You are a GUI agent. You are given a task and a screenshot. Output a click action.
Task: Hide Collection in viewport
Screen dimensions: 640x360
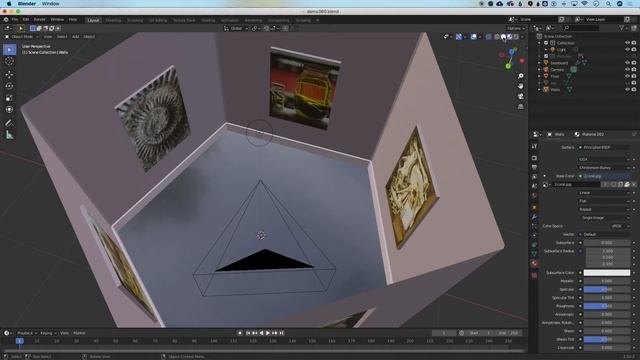click(627, 43)
